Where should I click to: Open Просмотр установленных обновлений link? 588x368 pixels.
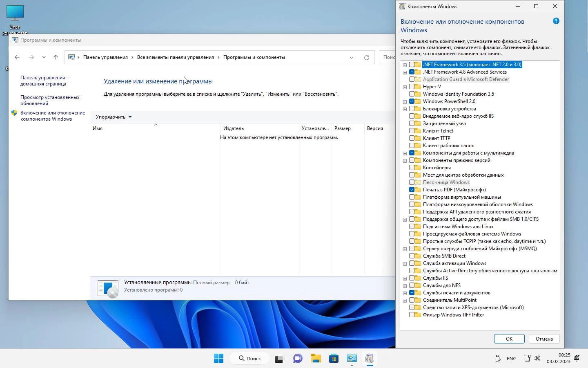[x=50, y=100]
